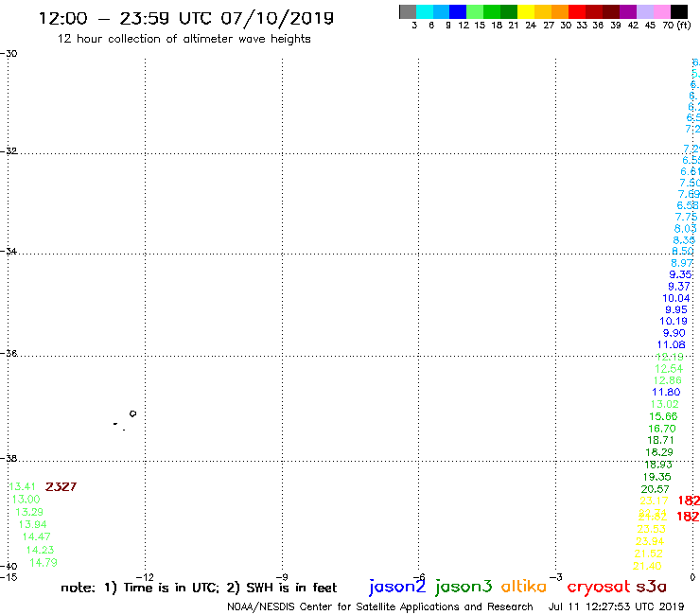This screenshot has height=615, width=700.
Task: Click the s3a satellite legend label
Action: (651, 587)
